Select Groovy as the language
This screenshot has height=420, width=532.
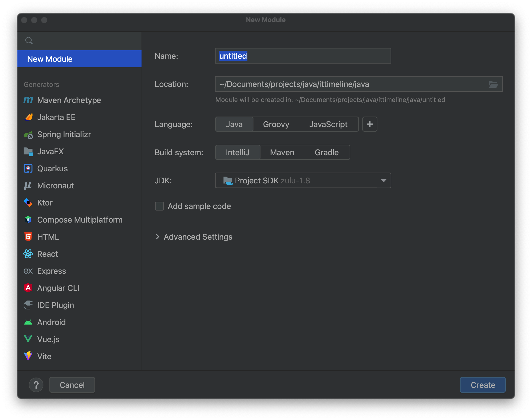276,124
